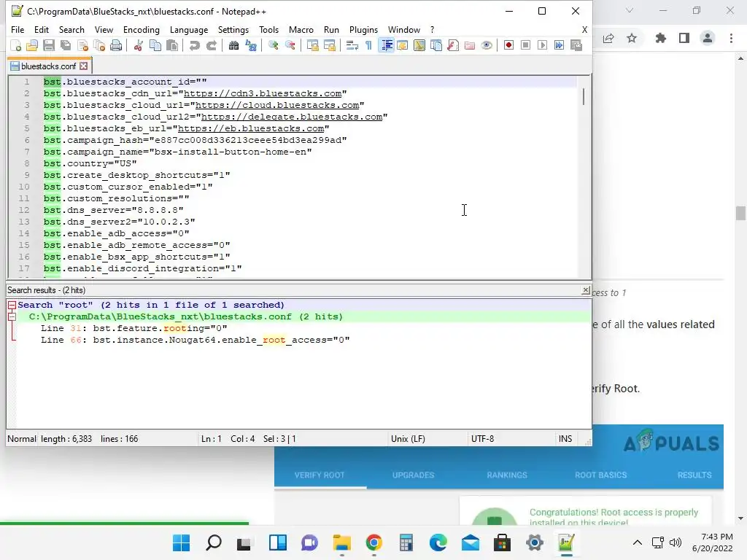Screen dimensions: 747x560
Task: Click the UTF-8 encoding status field
Action: [482, 438]
